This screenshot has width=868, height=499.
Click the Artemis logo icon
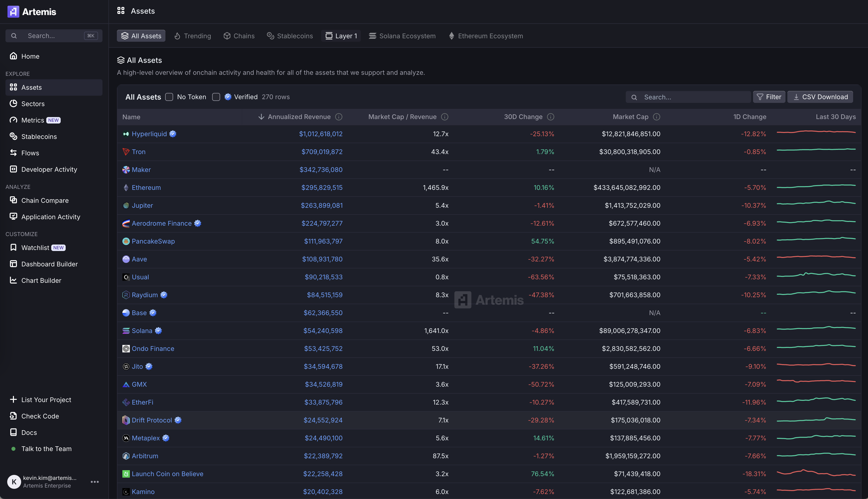13,12
